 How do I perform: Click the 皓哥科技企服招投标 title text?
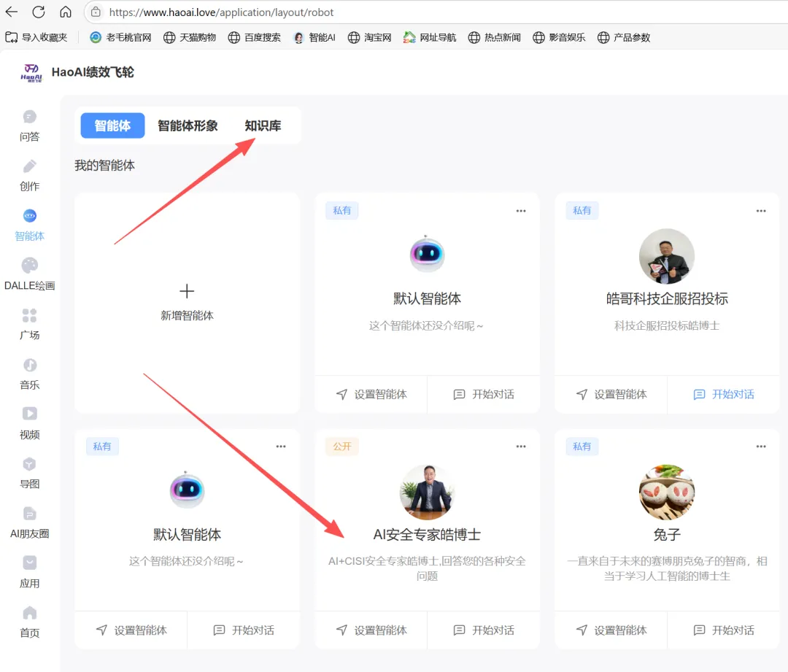667,298
